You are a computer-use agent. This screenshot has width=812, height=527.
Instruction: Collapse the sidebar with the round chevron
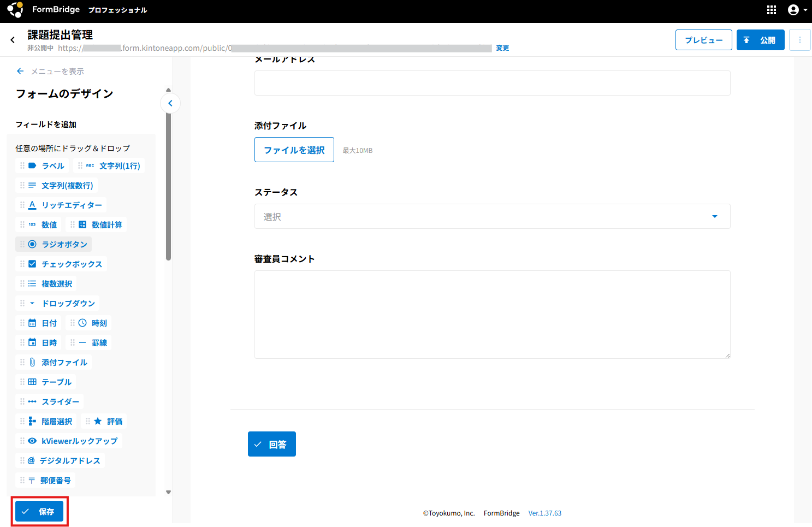point(170,103)
